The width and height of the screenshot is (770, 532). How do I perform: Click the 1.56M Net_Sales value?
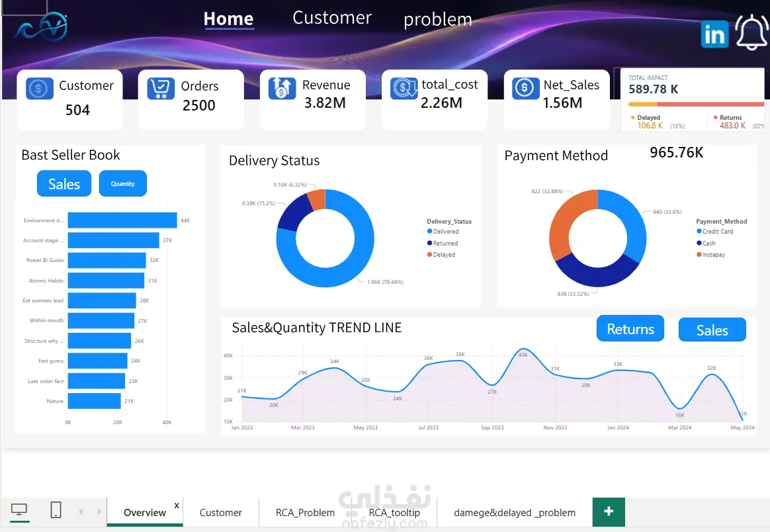point(562,103)
